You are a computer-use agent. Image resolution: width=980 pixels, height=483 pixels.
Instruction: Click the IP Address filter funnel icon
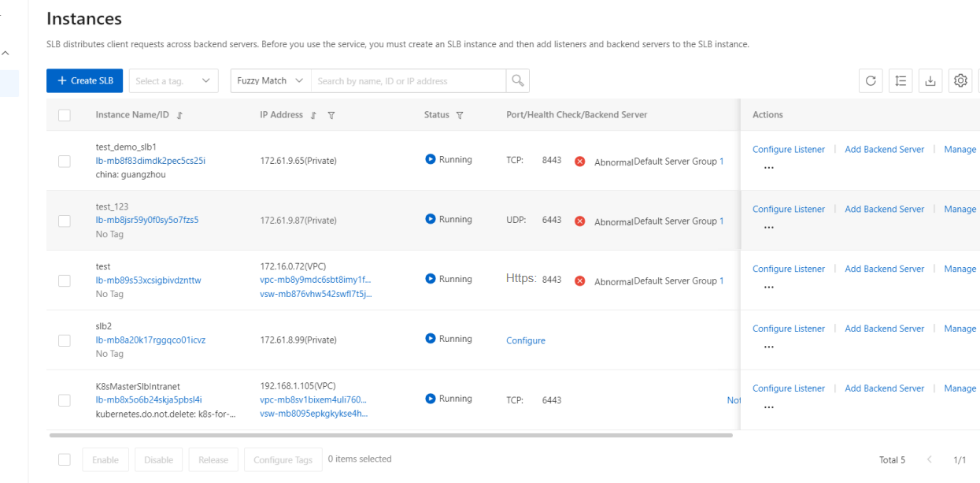[331, 115]
